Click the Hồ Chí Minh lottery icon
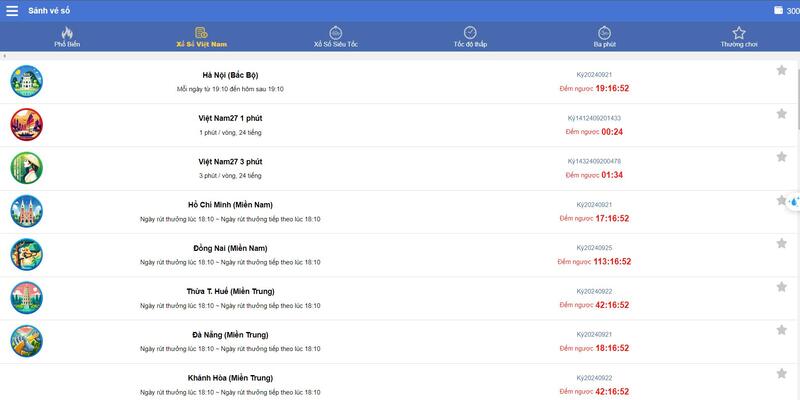800x400 pixels. tap(26, 211)
